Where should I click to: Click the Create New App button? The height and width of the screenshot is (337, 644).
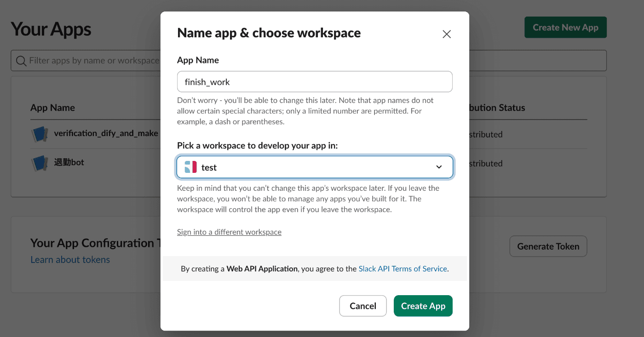tap(565, 28)
